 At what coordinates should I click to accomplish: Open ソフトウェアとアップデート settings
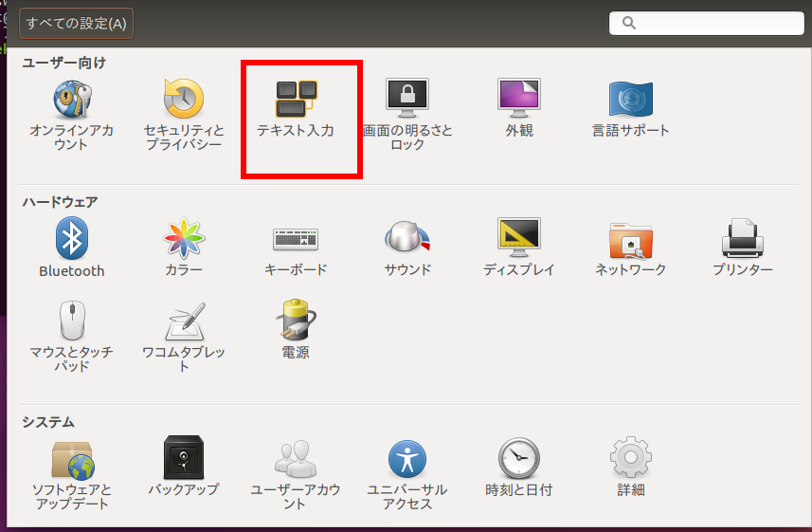tap(71, 475)
